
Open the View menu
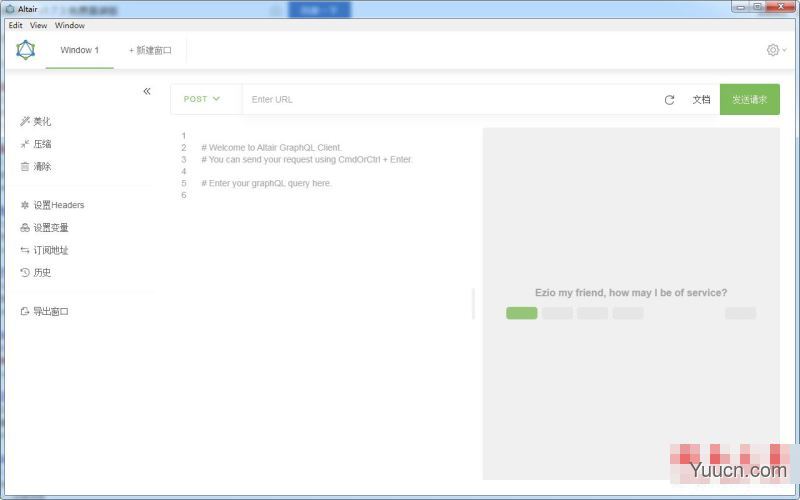pos(38,25)
